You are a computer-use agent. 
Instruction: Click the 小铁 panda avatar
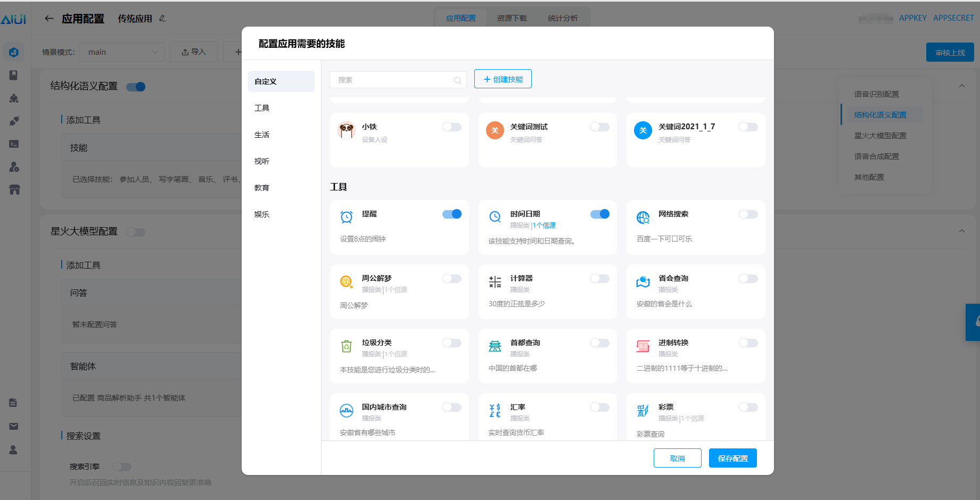click(347, 130)
